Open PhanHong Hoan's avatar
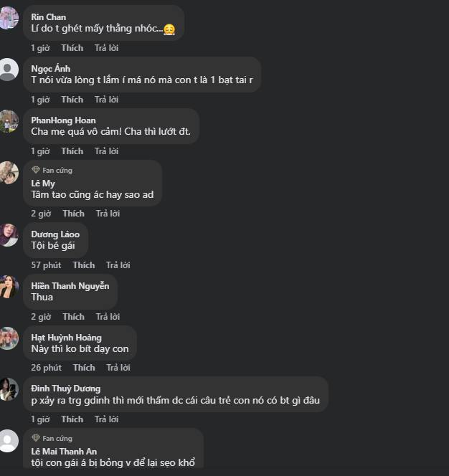 tap(8, 121)
